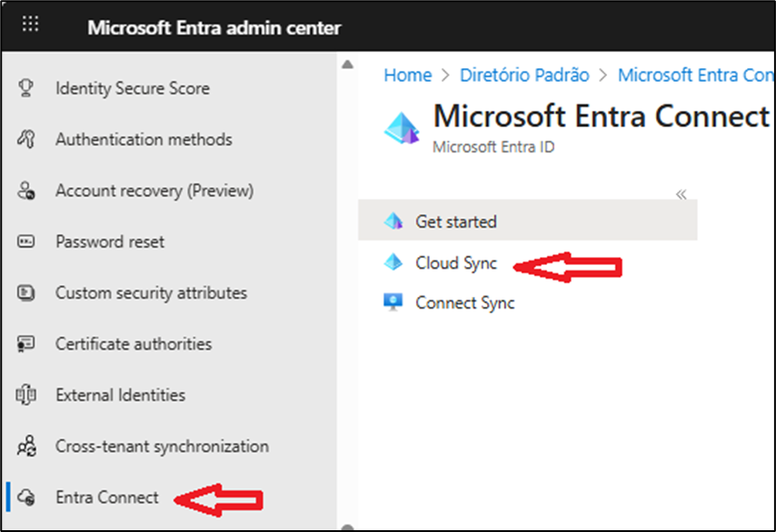Go to Home breadcrumb link
The height and width of the screenshot is (532, 776).
click(407, 75)
